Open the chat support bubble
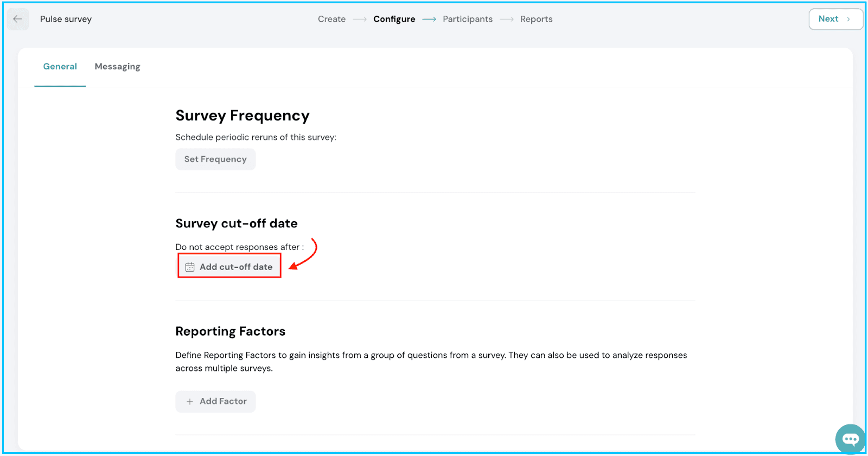868x456 pixels. point(850,439)
